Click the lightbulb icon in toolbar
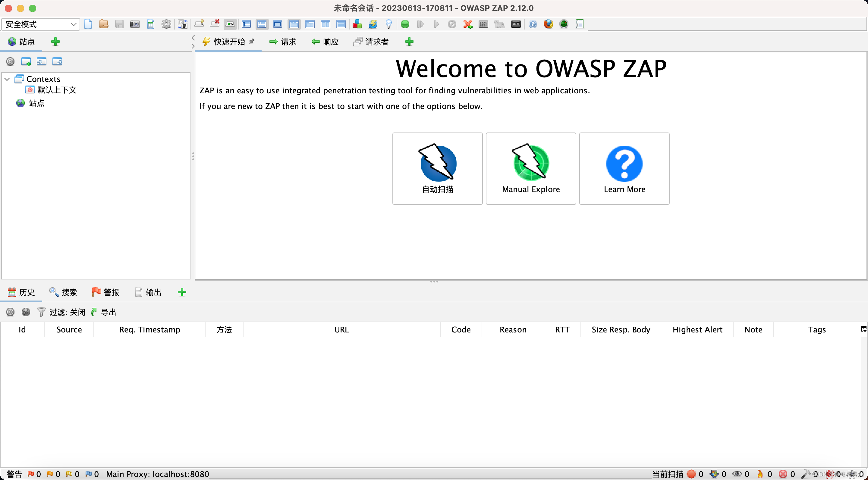The width and height of the screenshot is (868, 480). click(389, 24)
